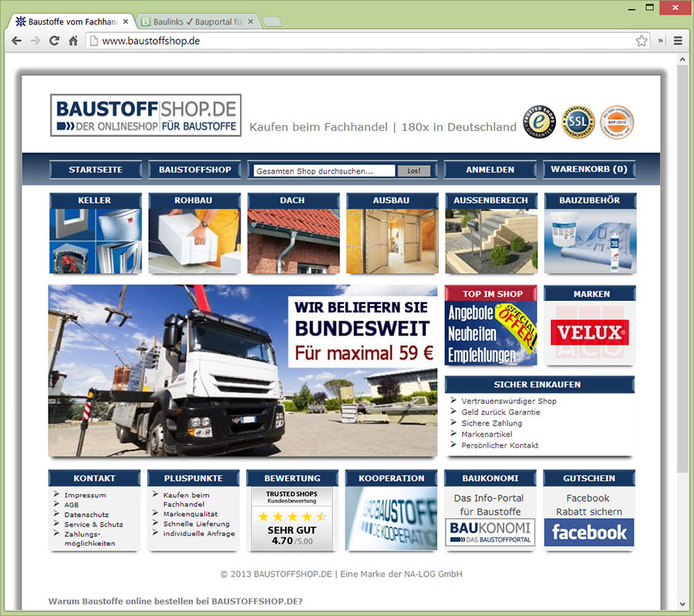This screenshot has height=616, width=694.
Task: Switch to the Baulinks Bauportal tab
Action: 197,22
